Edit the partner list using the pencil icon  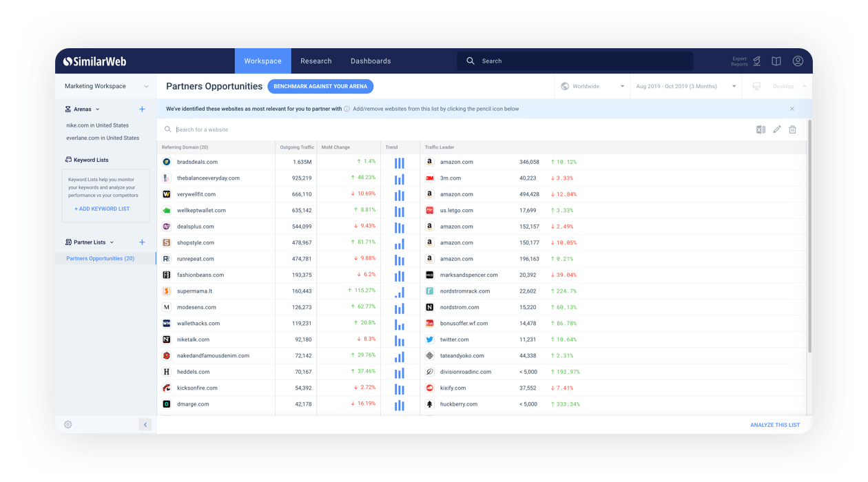[x=776, y=129]
